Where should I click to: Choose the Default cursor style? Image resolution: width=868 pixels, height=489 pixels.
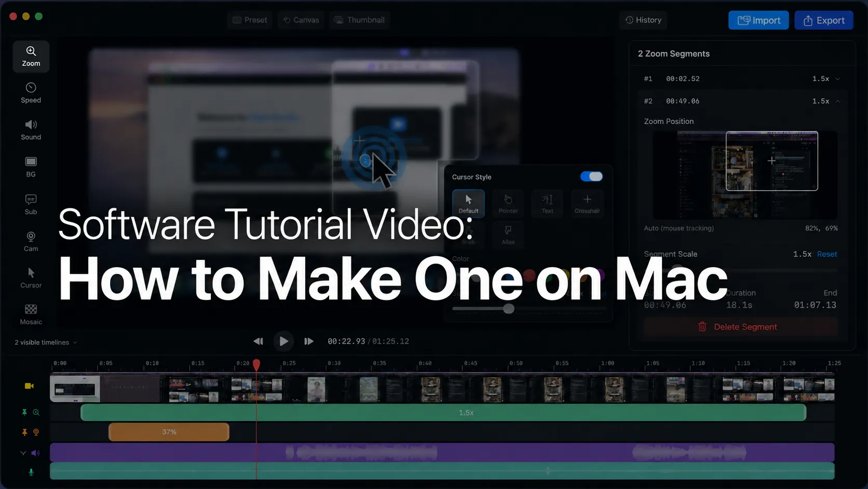468,203
